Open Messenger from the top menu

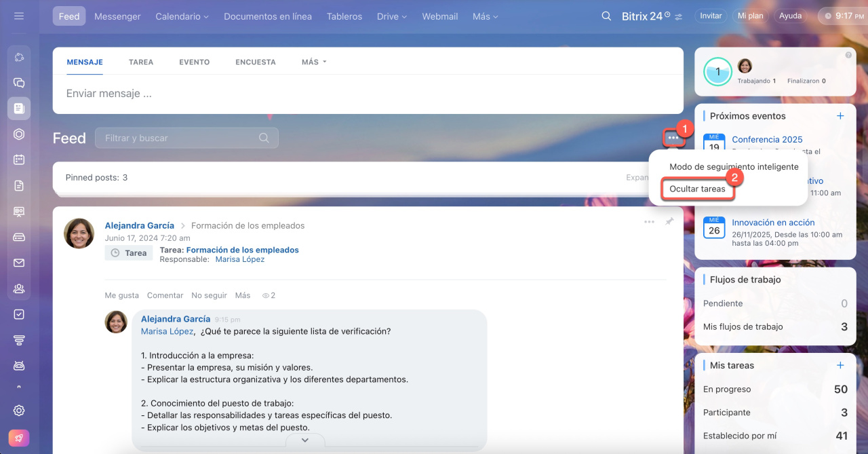pyautogui.click(x=117, y=16)
